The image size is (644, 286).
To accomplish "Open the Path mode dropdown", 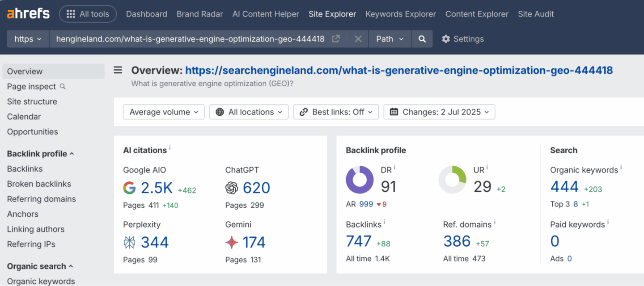I will pos(390,39).
